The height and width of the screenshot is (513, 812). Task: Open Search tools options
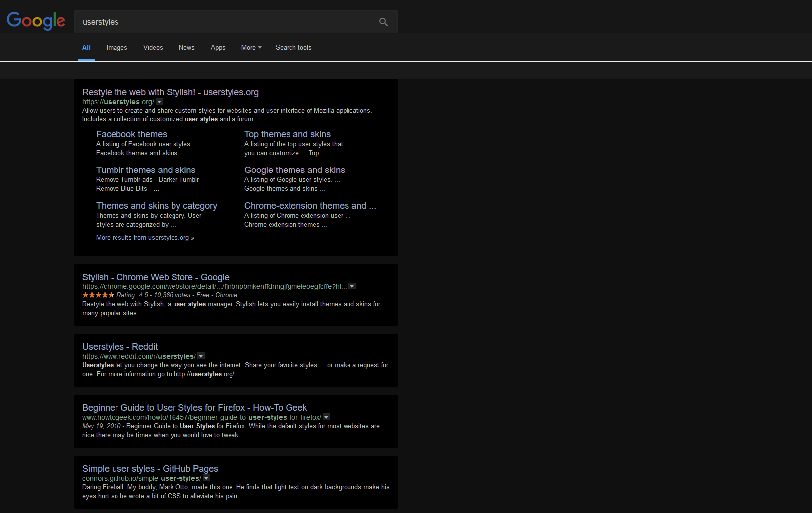293,48
